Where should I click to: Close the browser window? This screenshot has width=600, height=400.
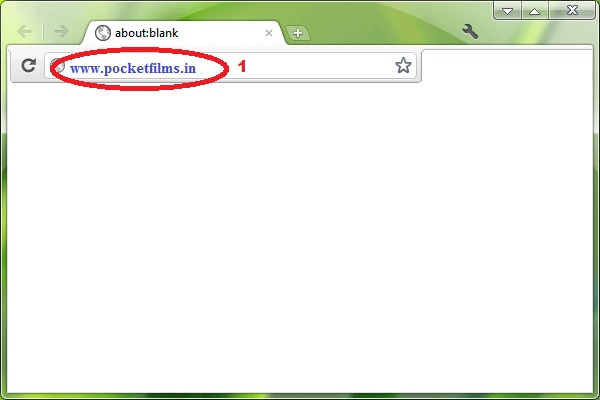pyautogui.click(x=572, y=10)
